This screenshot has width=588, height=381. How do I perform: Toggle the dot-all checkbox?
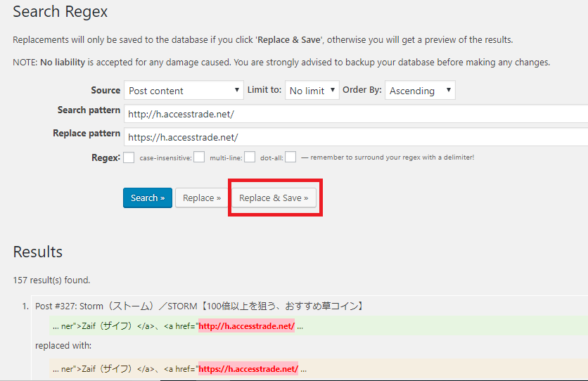point(290,157)
